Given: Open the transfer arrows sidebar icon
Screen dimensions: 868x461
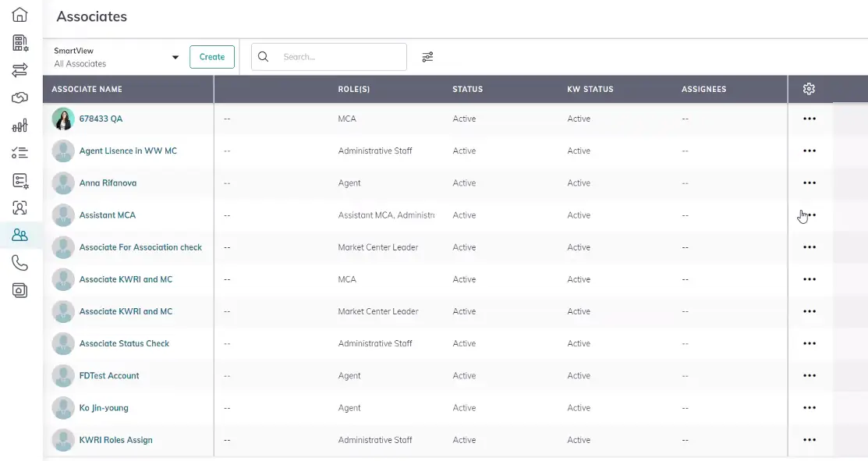Looking at the screenshot, I should 19,70.
